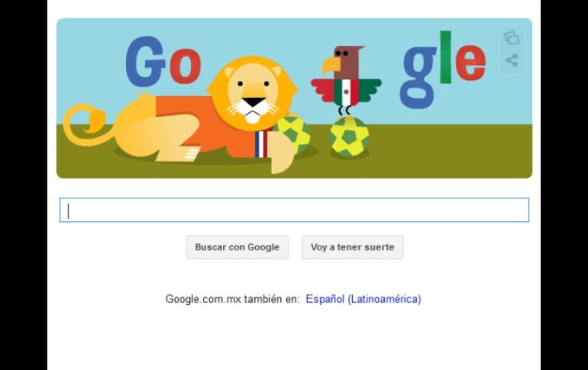Click the eagle's yellow beak
This screenshot has width=588, height=370.
(331, 64)
